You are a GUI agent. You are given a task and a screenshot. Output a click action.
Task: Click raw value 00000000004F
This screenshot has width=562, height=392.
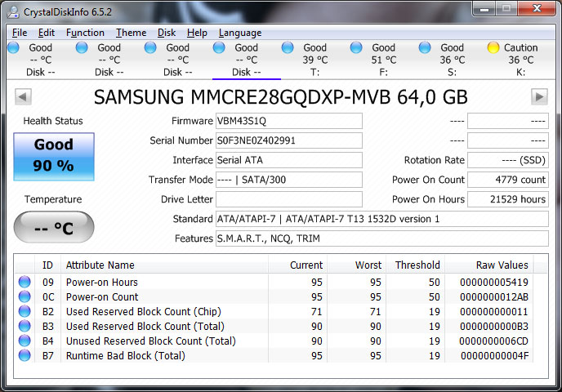click(x=495, y=356)
